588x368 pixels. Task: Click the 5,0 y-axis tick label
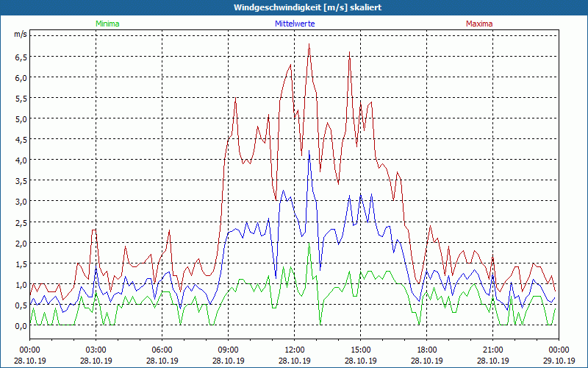click(20, 118)
